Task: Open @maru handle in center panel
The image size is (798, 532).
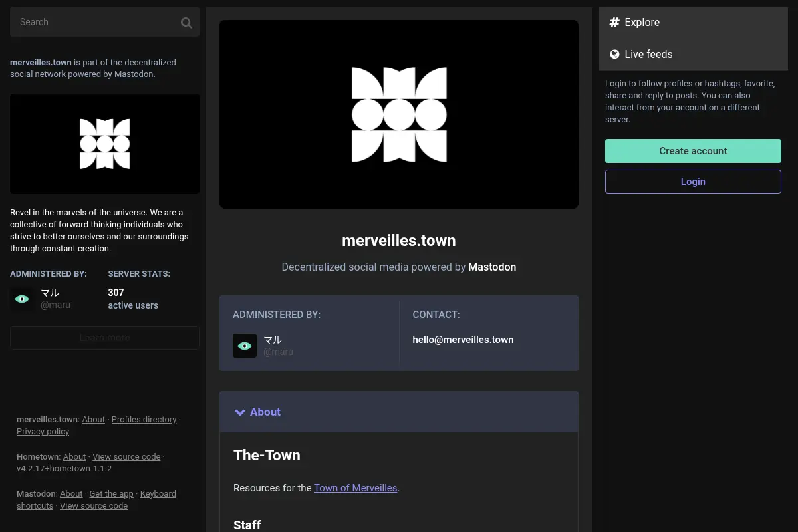Action: 278,352
